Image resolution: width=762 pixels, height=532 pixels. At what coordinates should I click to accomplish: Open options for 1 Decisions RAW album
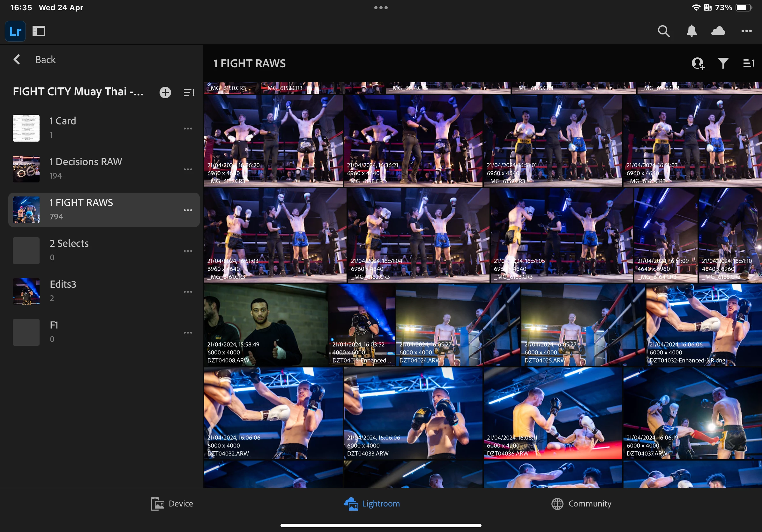188,169
